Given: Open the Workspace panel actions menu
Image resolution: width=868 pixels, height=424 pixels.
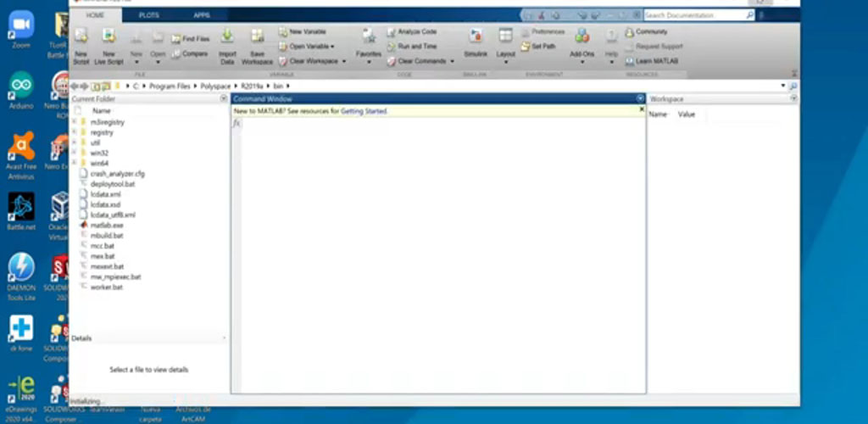Looking at the screenshot, I should (793, 98).
